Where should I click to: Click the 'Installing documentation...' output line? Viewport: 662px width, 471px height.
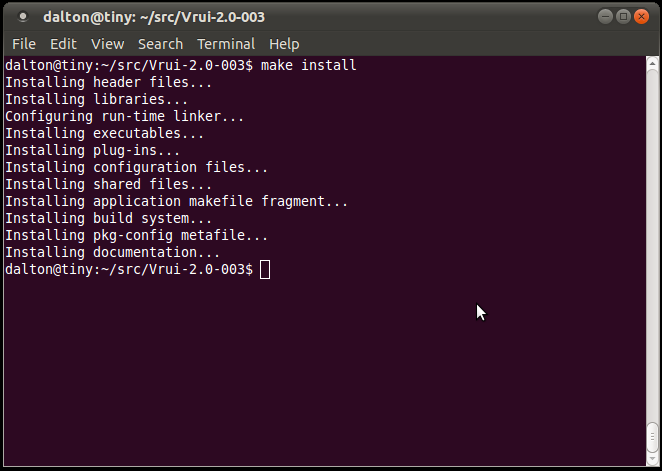click(x=112, y=252)
